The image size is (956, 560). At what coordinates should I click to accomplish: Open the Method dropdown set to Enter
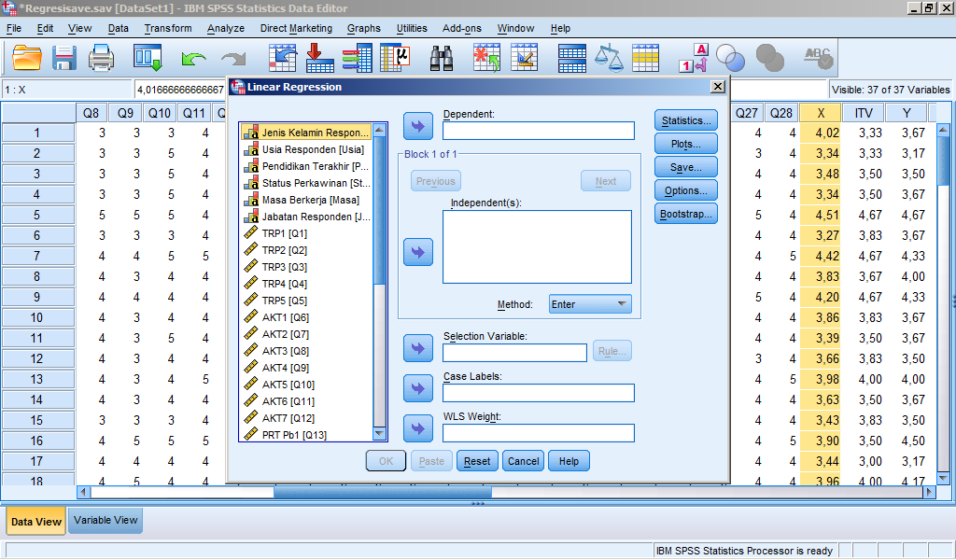pyautogui.click(x=590, y=304)
